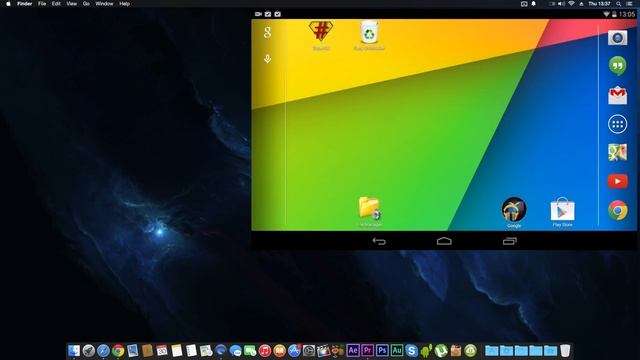Open Safari from the Dock
Viewport: 640px width, 360px height.
[x=103, y=350]
